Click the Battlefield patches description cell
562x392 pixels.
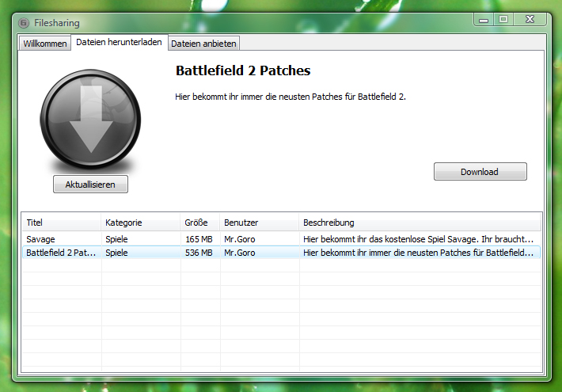tap(418, 253)
